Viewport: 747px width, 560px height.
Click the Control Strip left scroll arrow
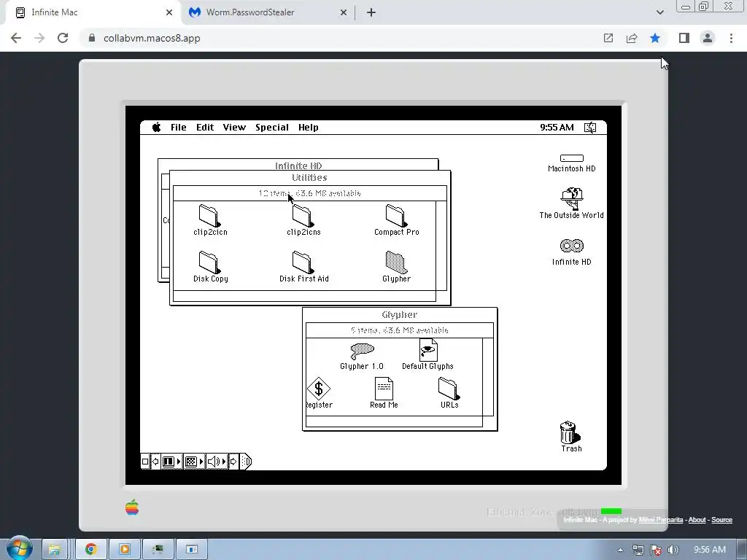[155, 462]
